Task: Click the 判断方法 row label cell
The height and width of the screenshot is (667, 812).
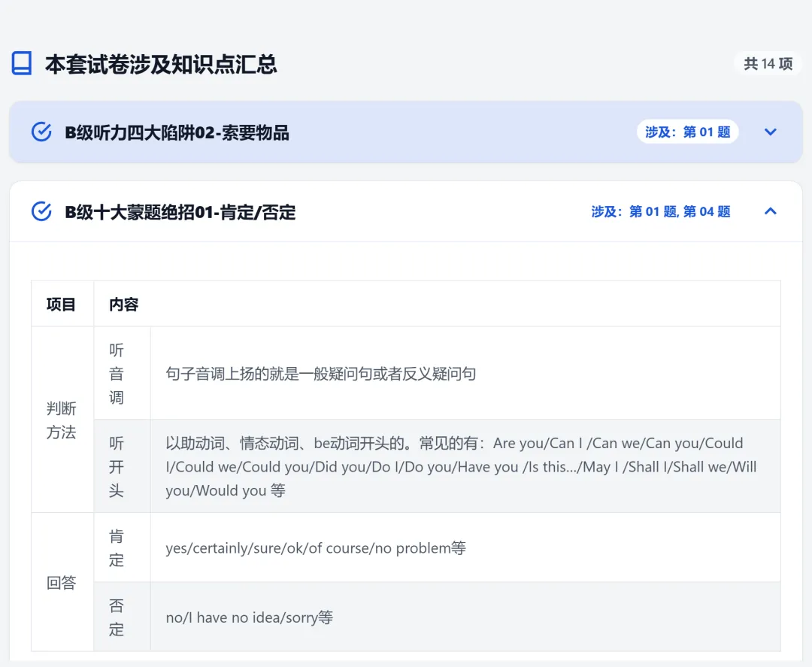Action: (x=62, y=420)
